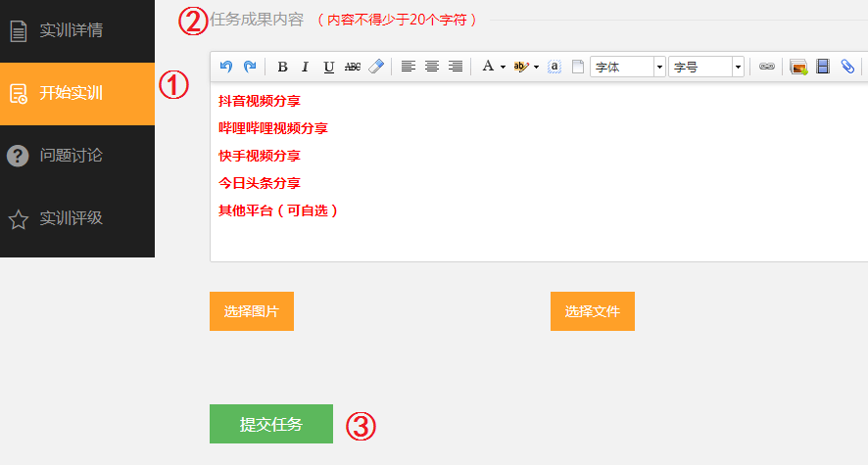Open the font color dropdown arrow
The height and width of the screenshot is (465, 868).
click(x=503, y=67)
